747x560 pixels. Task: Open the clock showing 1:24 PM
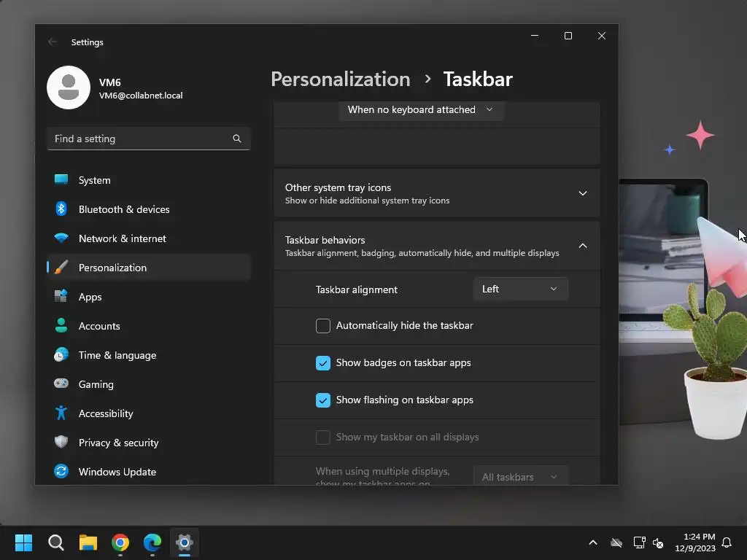click(695, 542)
